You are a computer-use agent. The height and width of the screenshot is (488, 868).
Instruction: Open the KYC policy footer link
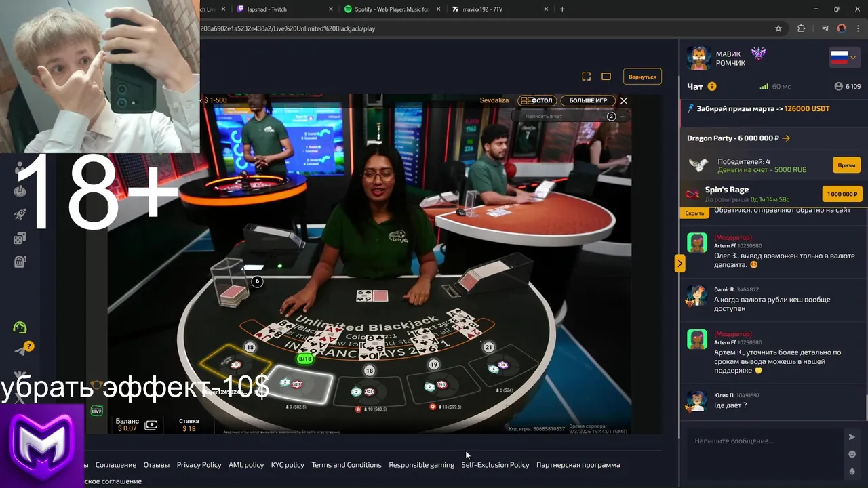[288, 465]
